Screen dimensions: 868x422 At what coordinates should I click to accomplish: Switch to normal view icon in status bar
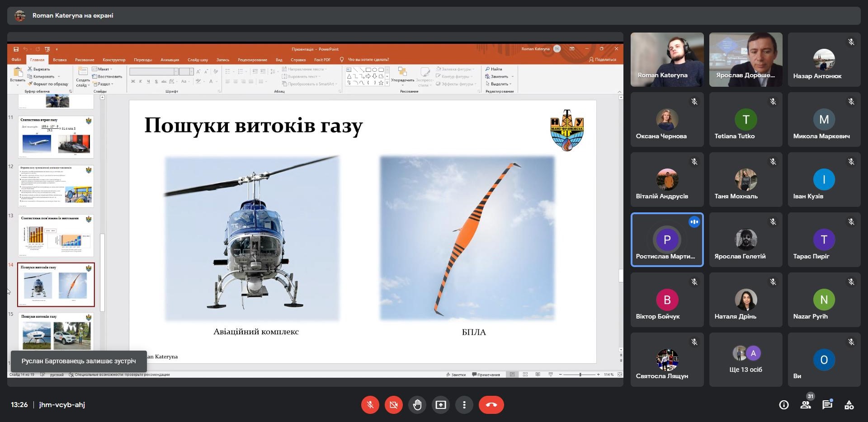(x=512, y=375)
